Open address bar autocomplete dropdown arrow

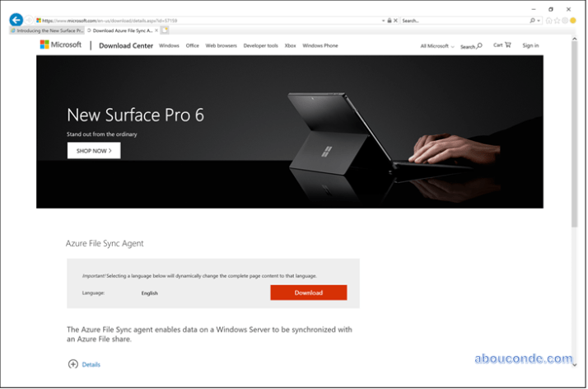383,21
